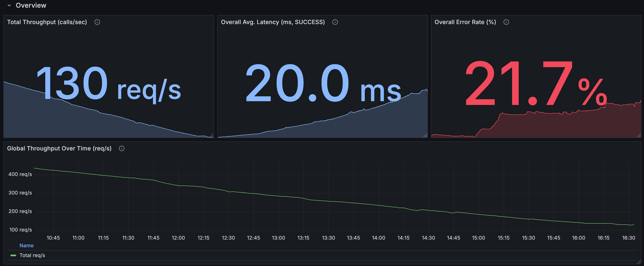The height and width of the screenshot is (266, 644).
Task: Click the Total Throughput (calls/sec) panel title
Action: [47, 22]
